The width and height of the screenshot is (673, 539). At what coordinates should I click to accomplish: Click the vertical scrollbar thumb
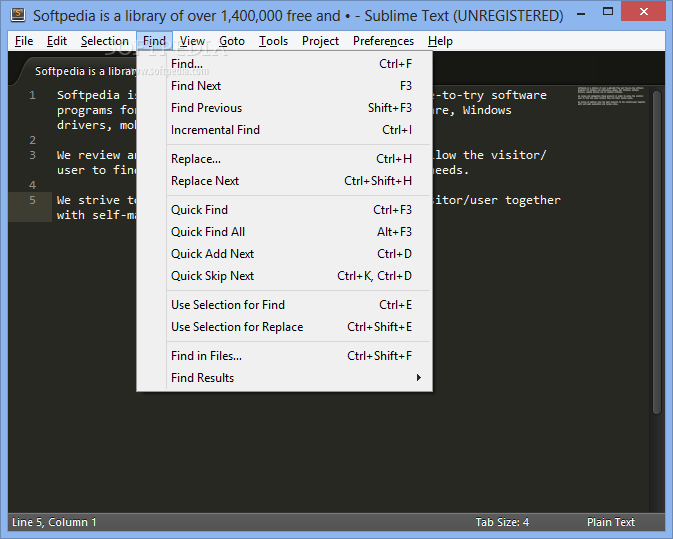[x=657, y=252]
